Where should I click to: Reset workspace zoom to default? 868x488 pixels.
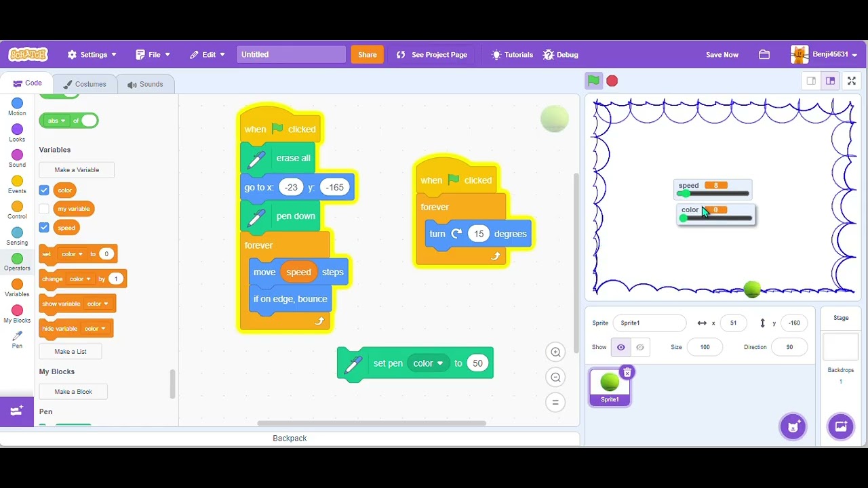(555, 403)
